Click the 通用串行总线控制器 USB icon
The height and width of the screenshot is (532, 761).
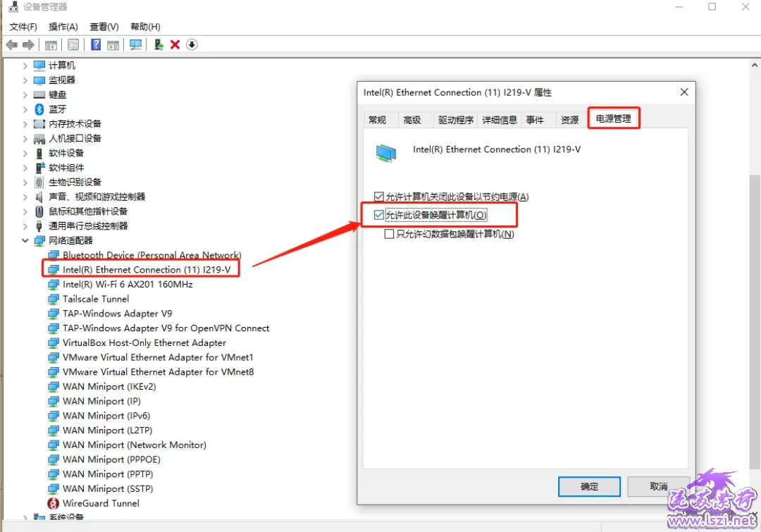(39, 225)
